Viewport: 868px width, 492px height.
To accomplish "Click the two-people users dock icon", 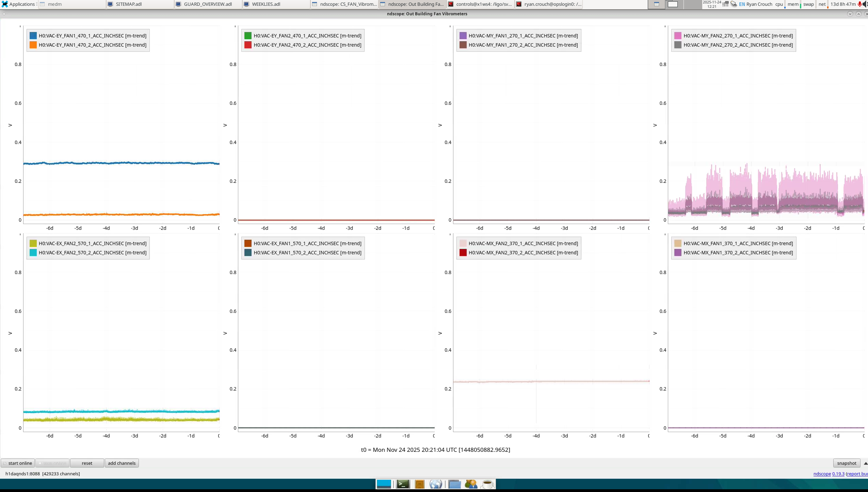I will point(471,484).
